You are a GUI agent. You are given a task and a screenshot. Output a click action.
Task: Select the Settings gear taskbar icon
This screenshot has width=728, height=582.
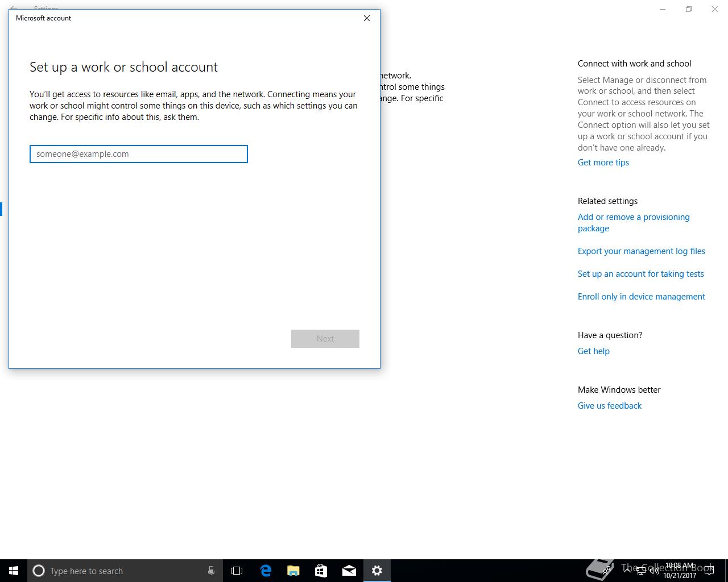pos(377,571)
